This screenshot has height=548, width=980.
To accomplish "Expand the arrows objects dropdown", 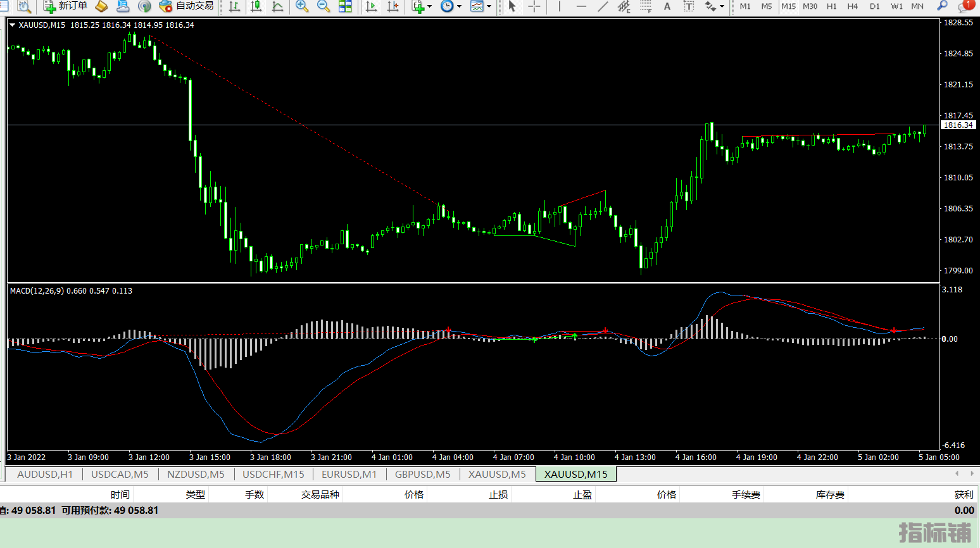I will tap(722, 6).
